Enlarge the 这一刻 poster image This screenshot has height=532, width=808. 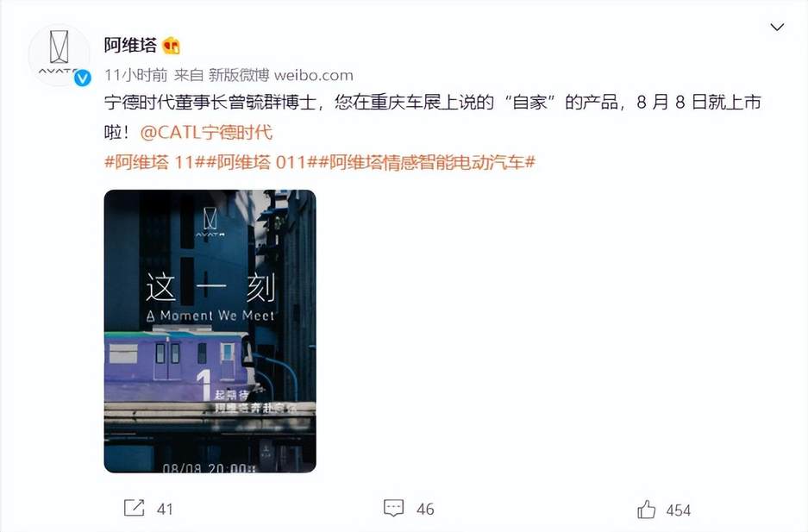click(x=210, y=331)
